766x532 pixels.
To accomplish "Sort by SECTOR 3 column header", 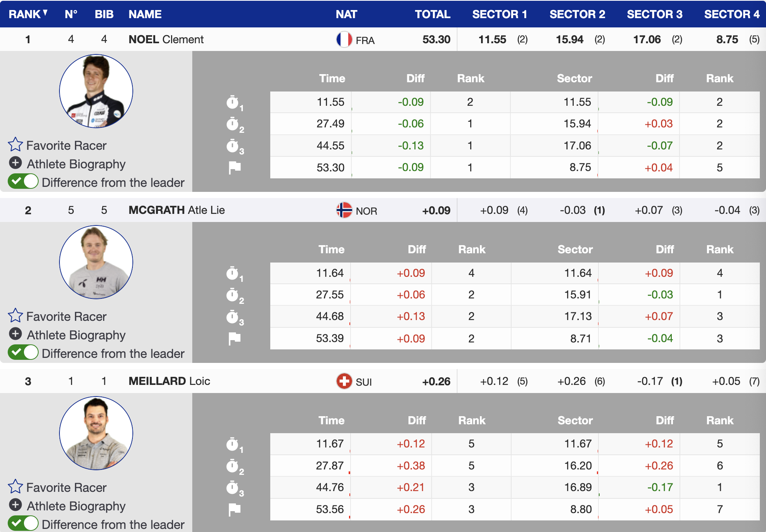I will click(654, 14).
